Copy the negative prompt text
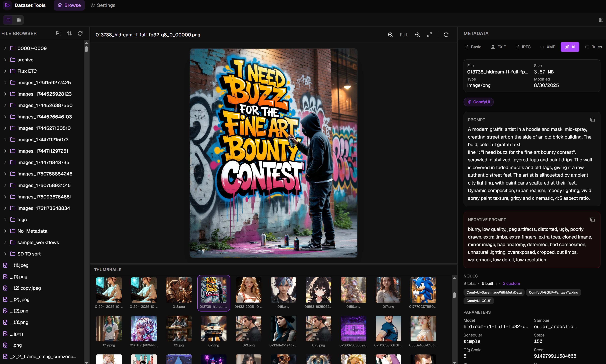The width and height of the screenshot is (606, 364). tap(592, 220)
